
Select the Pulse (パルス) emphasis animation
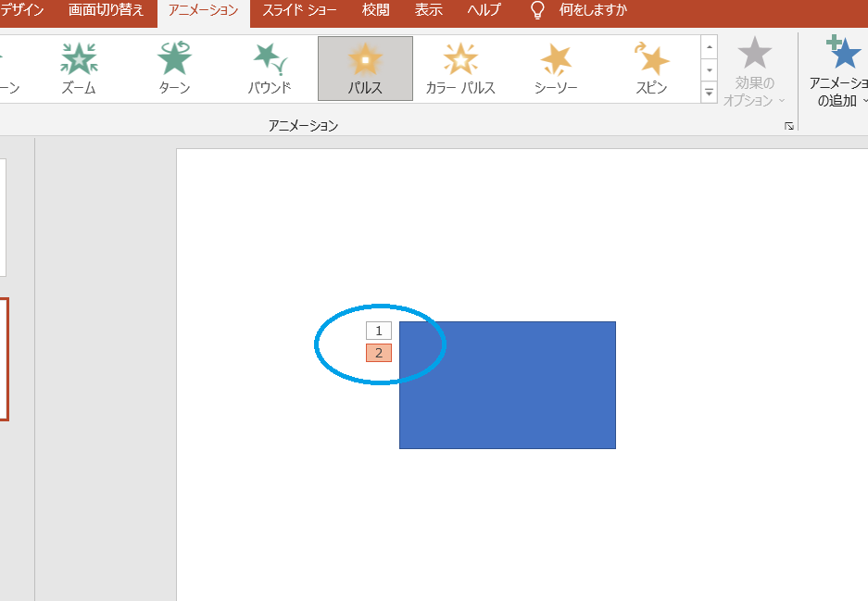pos(365,69)
